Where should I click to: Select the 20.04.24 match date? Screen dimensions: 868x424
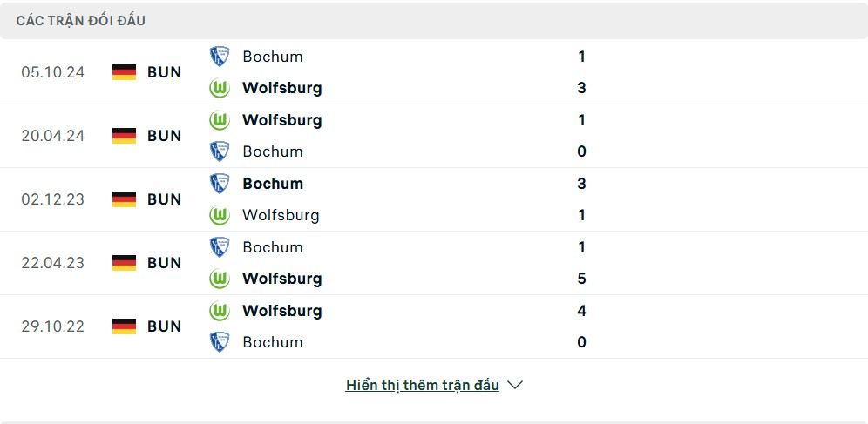[53, 136]
